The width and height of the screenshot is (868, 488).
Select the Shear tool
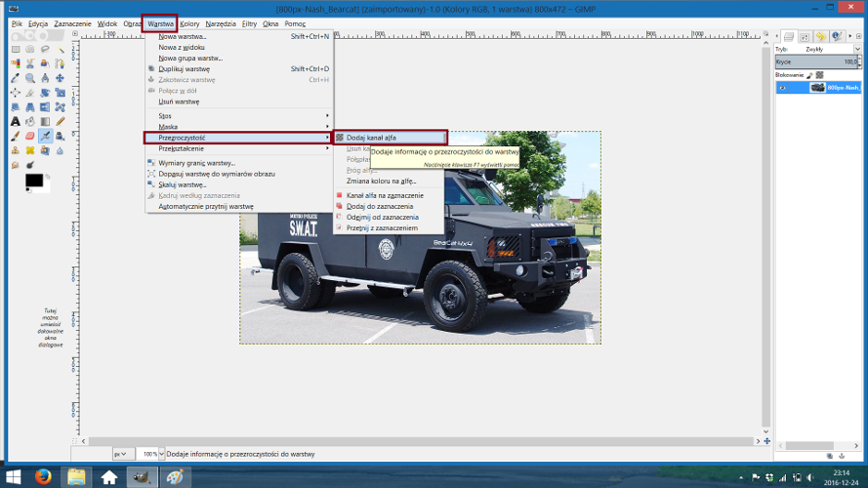point(16,106)
